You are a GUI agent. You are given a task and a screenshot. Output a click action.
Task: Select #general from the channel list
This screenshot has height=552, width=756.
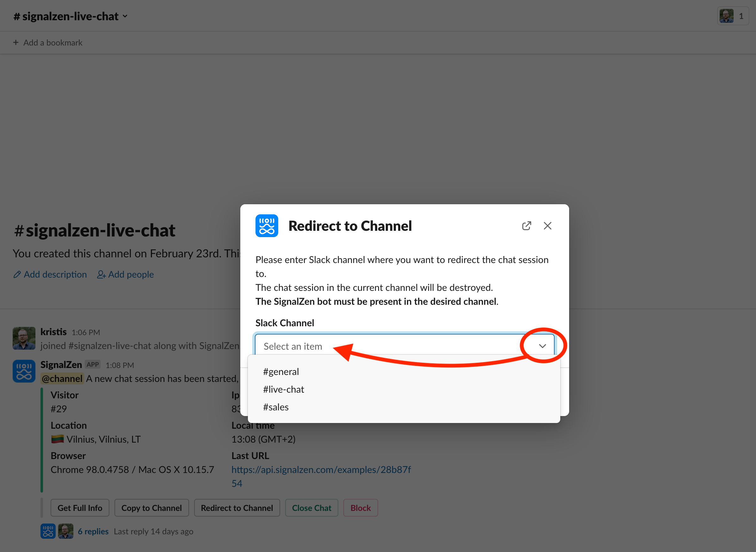click(281, 371)
